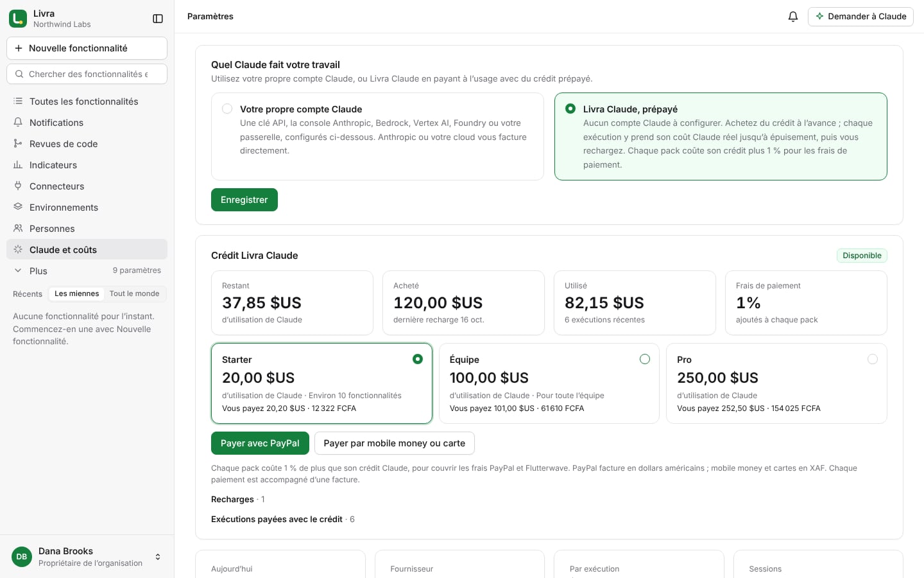Click Payer par mobile money ou carte
924x578 pixels.
click(x=395, y=443)
